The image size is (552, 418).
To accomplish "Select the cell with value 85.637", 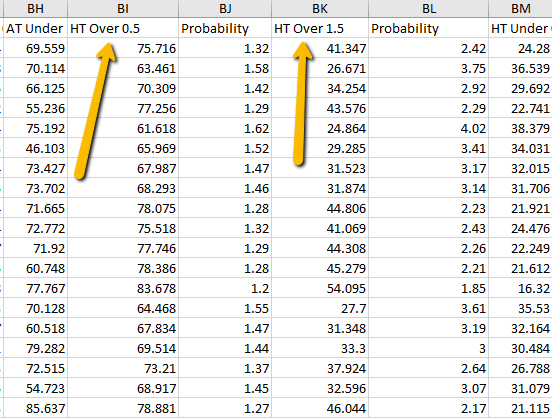I will 35,408.
